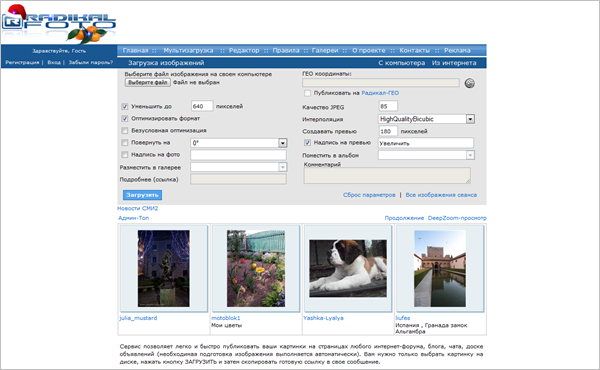Open the 'Реклама' menu item
This screenshot has height=370, width=600.
click(x=457, y=50)
